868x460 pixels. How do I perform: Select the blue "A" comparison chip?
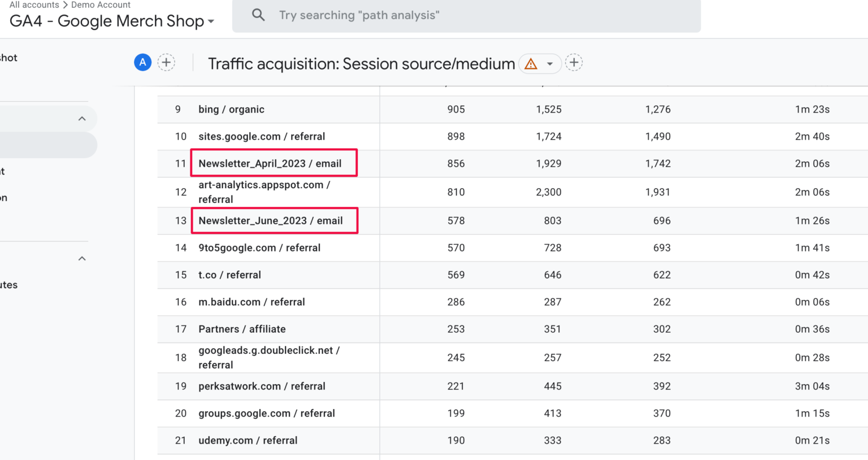[142, 62]
